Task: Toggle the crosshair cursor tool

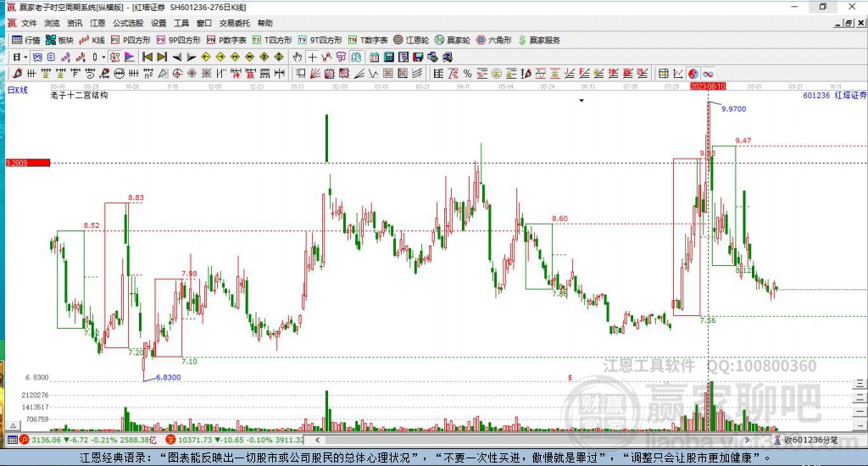Action: [x=312, y=57]
